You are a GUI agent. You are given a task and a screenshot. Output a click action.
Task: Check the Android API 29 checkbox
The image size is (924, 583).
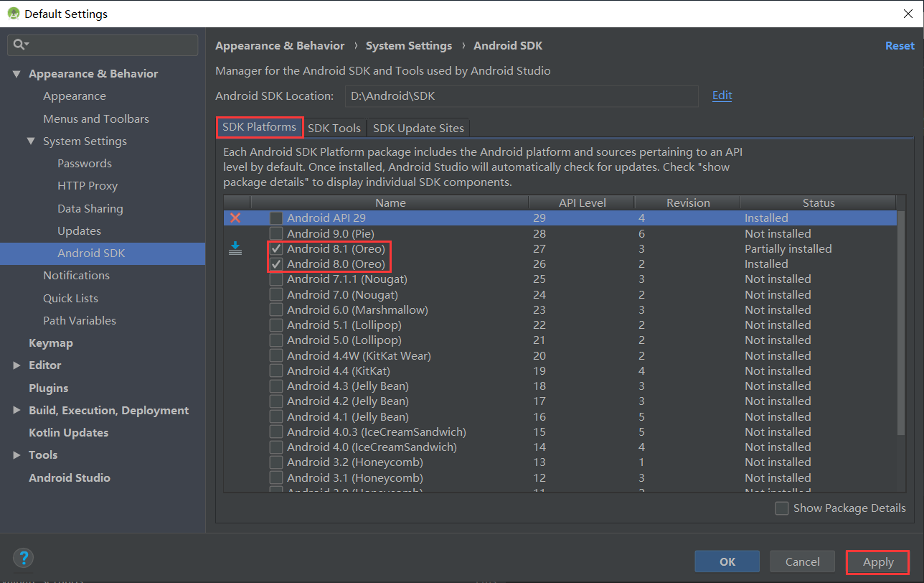click(x=276, y=218)
